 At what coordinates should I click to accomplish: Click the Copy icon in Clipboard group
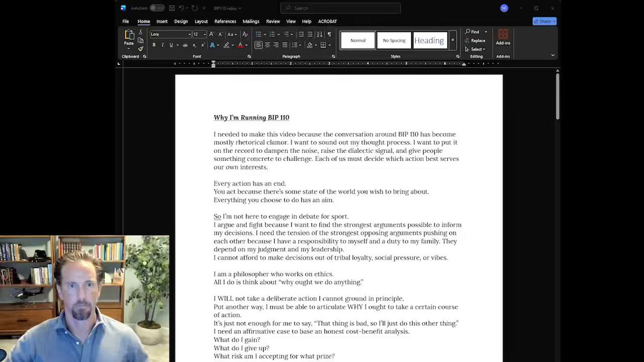tap(141, 40)
